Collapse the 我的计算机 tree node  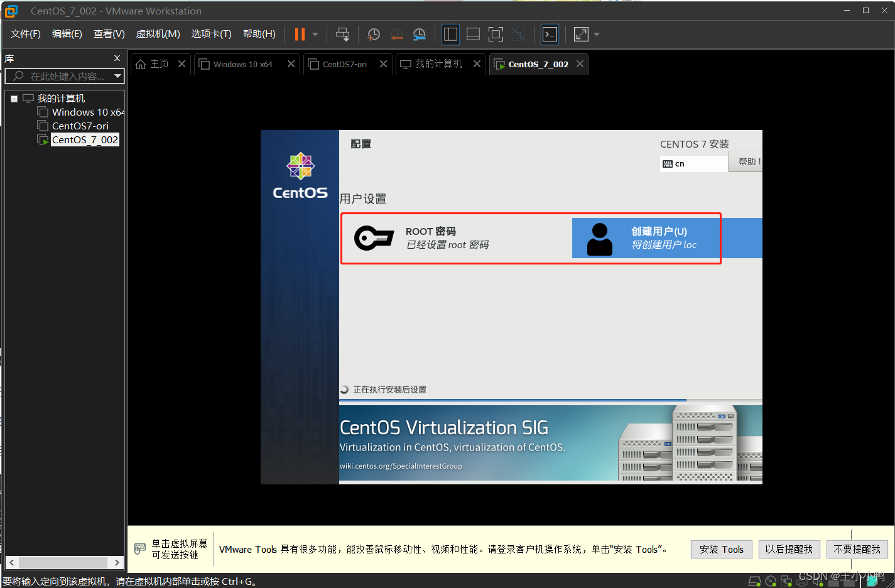(x=14, y=99)
